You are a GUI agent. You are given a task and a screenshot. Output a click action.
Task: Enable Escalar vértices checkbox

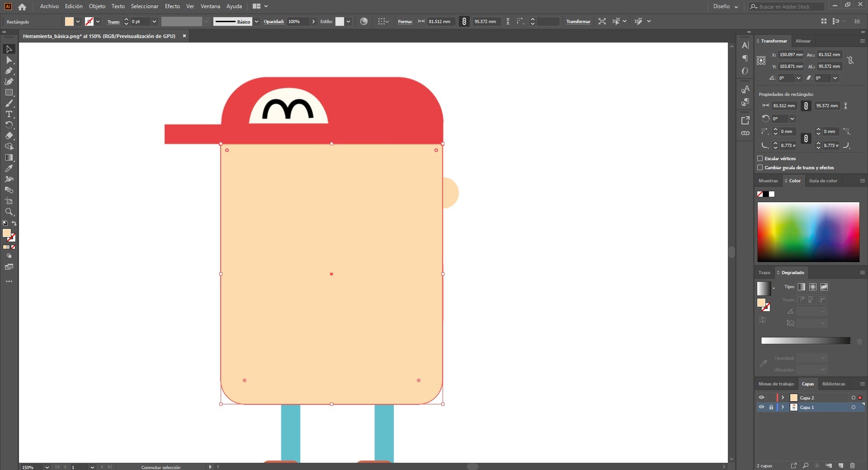click(760, 158)
